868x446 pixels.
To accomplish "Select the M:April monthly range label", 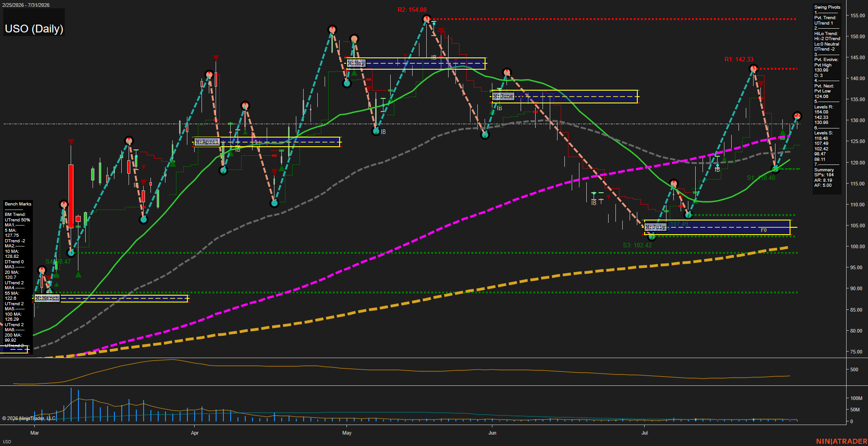I will [207, 142].
